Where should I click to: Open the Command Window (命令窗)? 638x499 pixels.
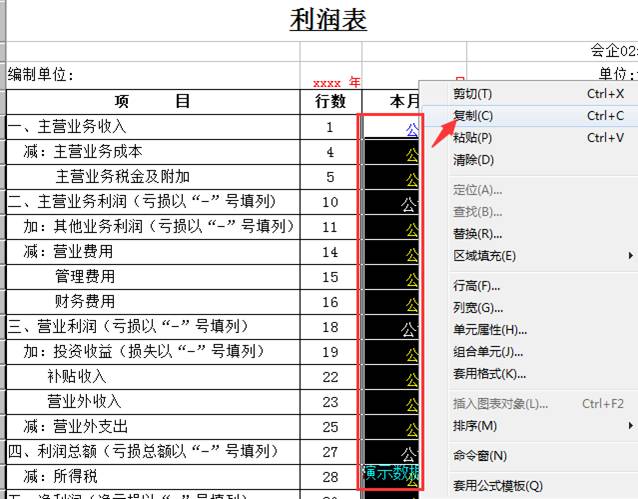click(480, 456)
